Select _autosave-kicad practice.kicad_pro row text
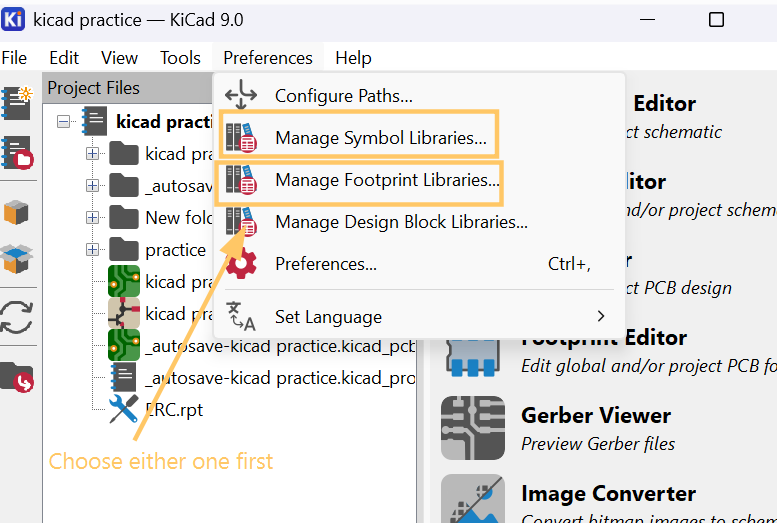Viewport: 777px width, 523px height. (x=280, y=378)
